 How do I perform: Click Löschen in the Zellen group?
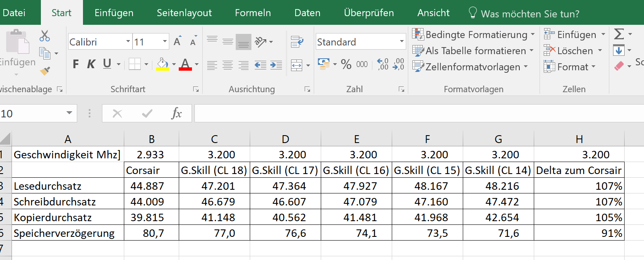point(573,51)
